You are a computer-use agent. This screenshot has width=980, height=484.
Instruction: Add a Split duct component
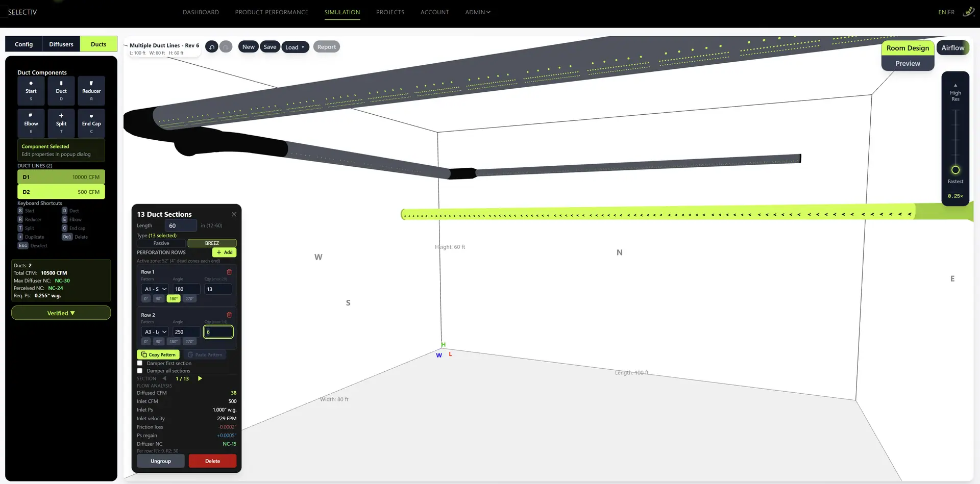tap(61, 123)
